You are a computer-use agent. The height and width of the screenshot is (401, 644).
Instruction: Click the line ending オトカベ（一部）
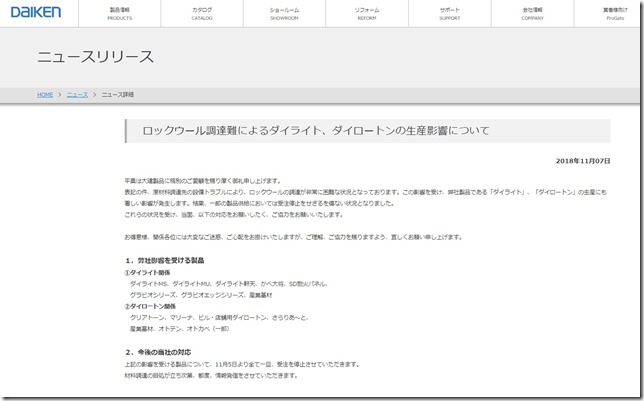[179, 329]
